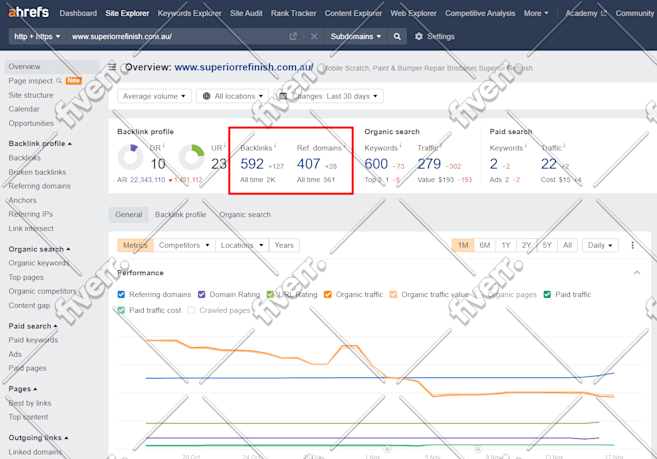This screenshot has height=459, width=657.
Task: Toggle the Paid traffic checkbox
Action: (547, 294)
